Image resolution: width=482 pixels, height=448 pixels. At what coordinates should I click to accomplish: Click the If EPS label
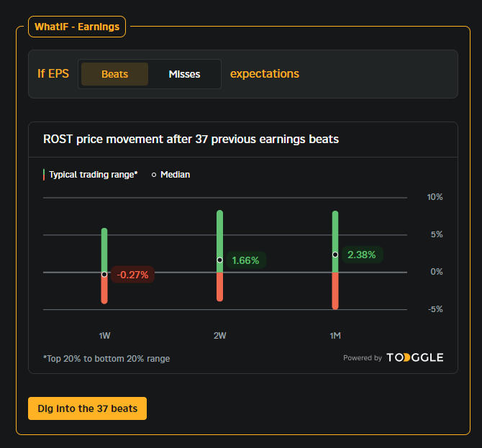(x=53, y=74)
